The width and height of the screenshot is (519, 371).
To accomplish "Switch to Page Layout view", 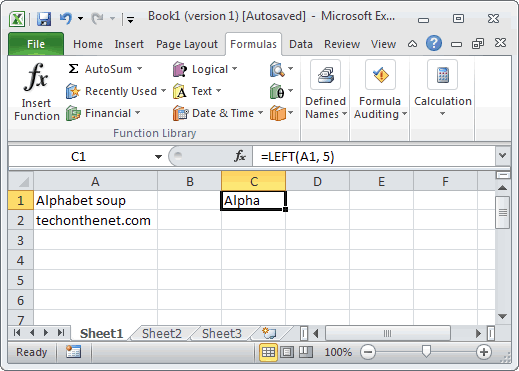I will coord(287,352).
